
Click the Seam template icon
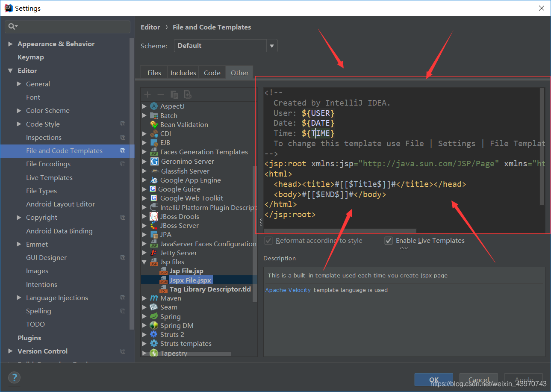(x=154, y=307)
